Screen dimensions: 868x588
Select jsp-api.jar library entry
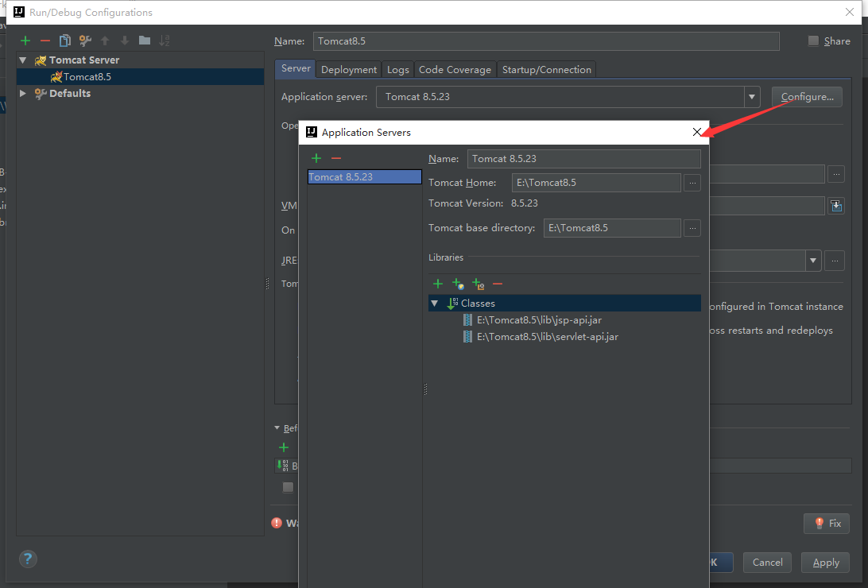pyautogui.click(x=539, y=319)
